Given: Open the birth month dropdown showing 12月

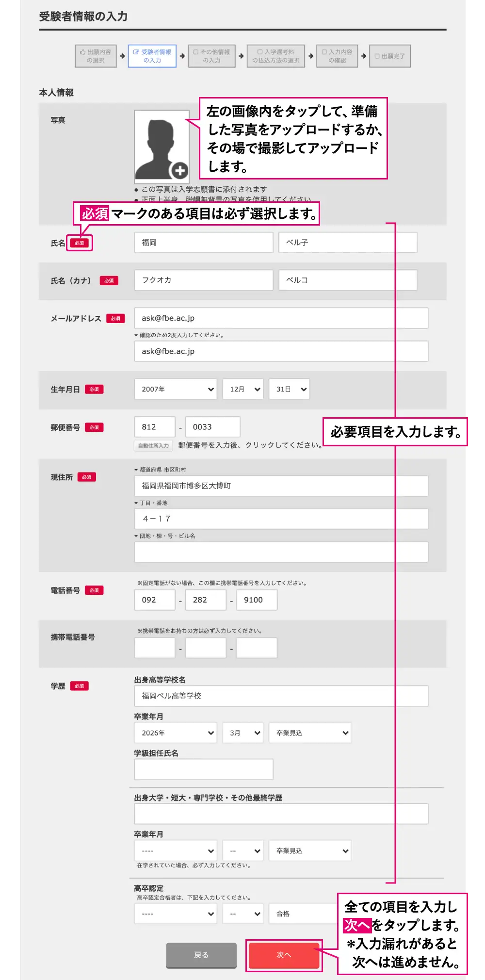Looking at the screenshot, I should pos(243,389).
